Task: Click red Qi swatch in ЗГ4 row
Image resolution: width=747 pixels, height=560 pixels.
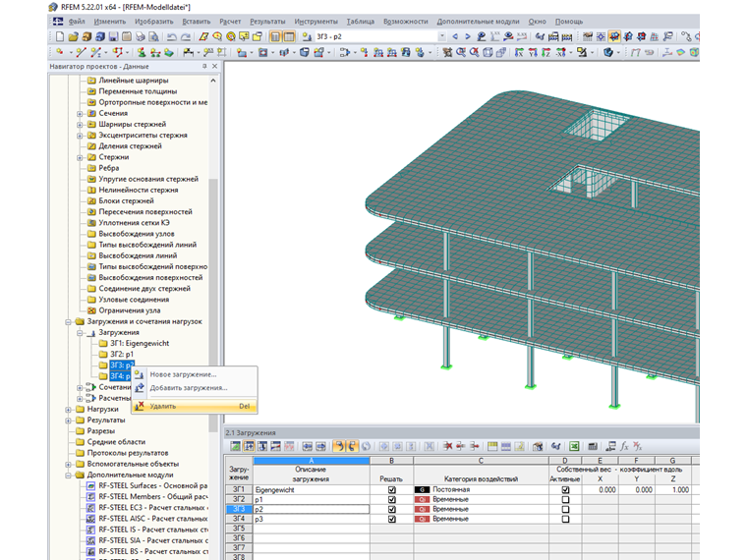Action: 422,519
